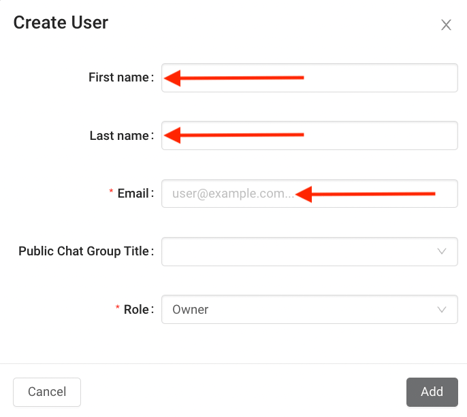This screenshot has width=467, height=417.
Task: Click the Email label
Action: (136, 193)
